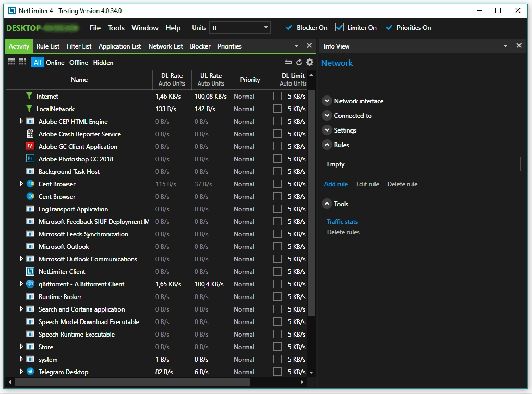Toggle the Limiter On checkbox
Screen dimensions: 532x394
(340, 28)
